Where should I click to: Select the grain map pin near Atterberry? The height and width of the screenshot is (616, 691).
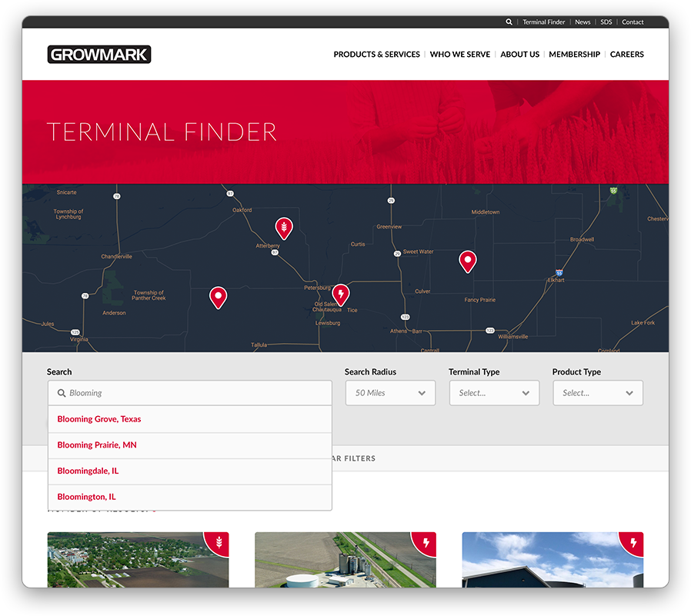point(284,228)
